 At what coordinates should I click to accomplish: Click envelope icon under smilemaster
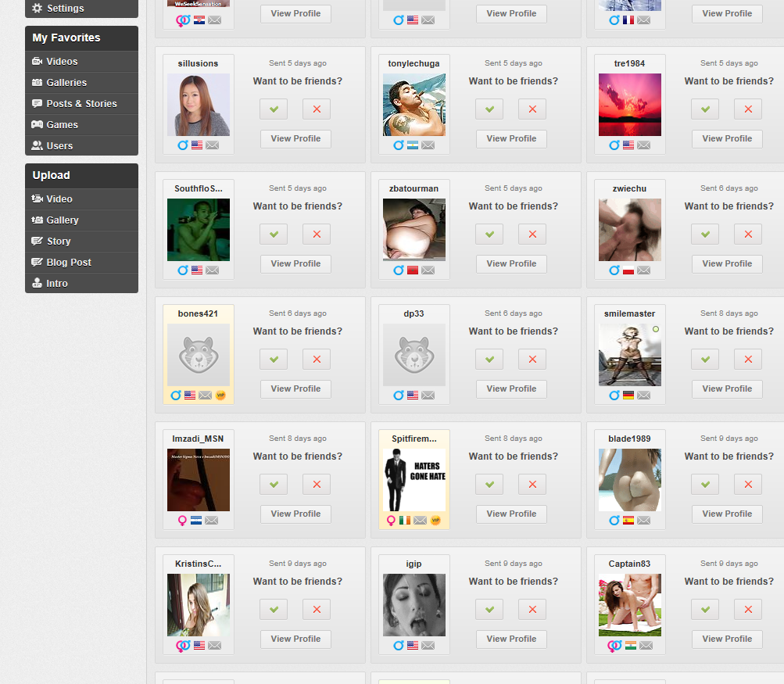(x=643, y=395)
